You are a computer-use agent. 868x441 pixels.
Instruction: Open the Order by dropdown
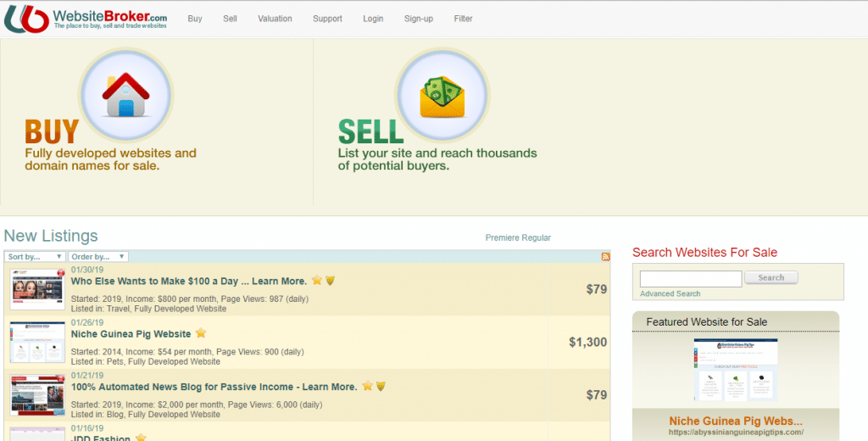click(x=98, y=256)
